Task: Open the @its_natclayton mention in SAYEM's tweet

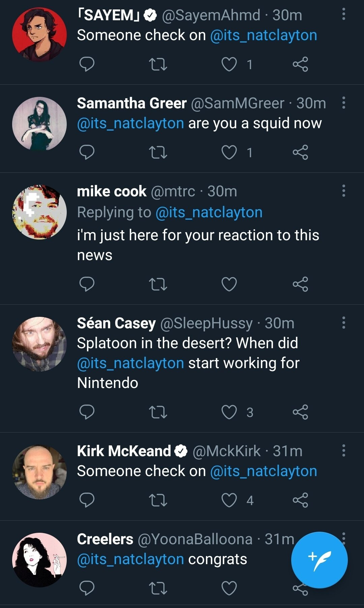Action: (x=264, y=35)
